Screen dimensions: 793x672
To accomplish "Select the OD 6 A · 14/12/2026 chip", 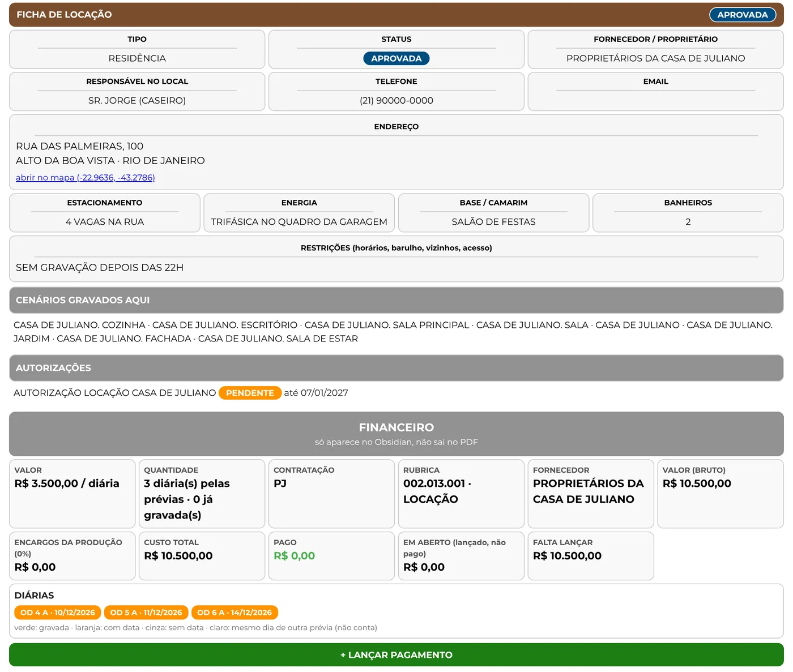I will (x=235, y=613).
